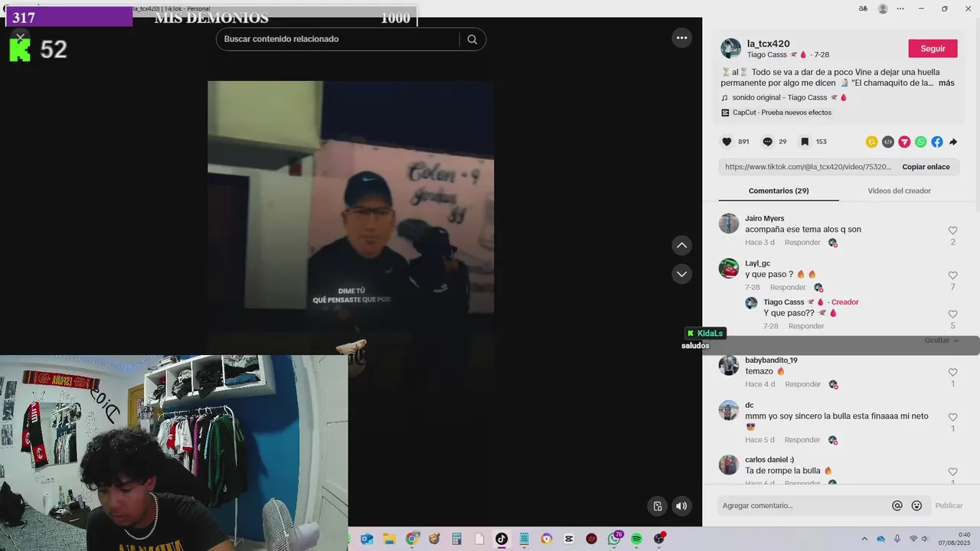Click la_tcx420 username

[768, 44]
